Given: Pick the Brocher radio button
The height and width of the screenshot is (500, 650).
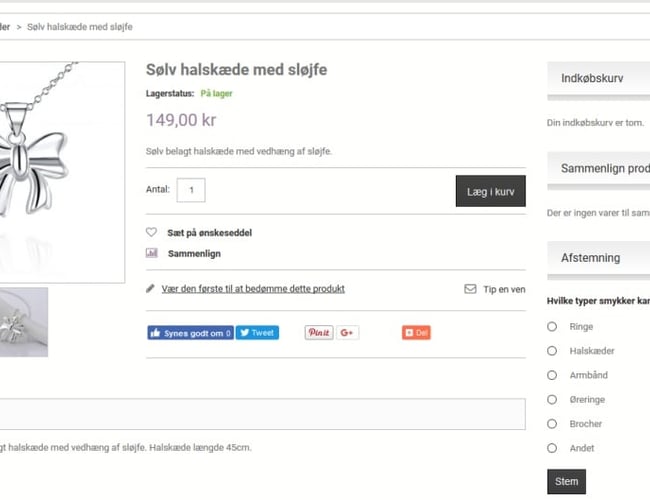Looking at the screenshot, I should 552,424.
